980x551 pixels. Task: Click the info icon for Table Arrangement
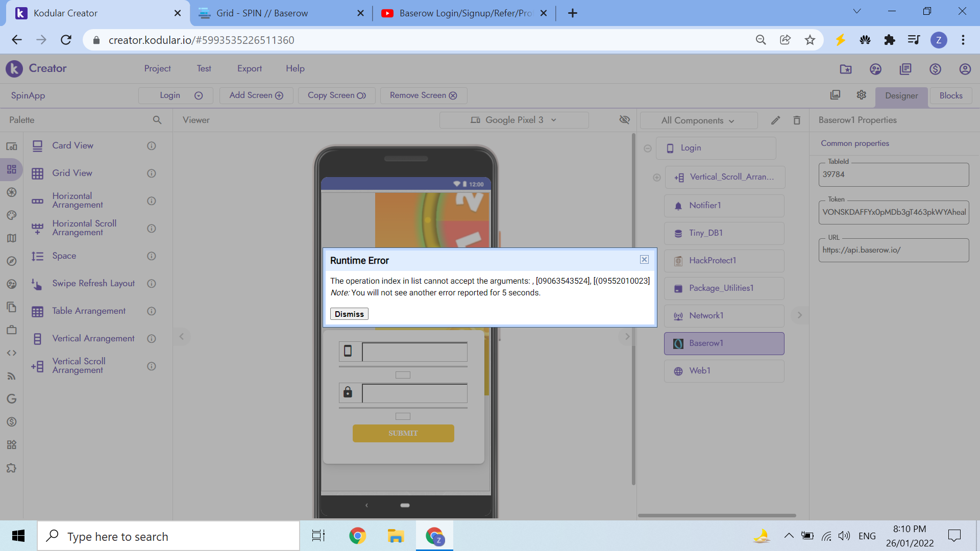tap(152, 311)
